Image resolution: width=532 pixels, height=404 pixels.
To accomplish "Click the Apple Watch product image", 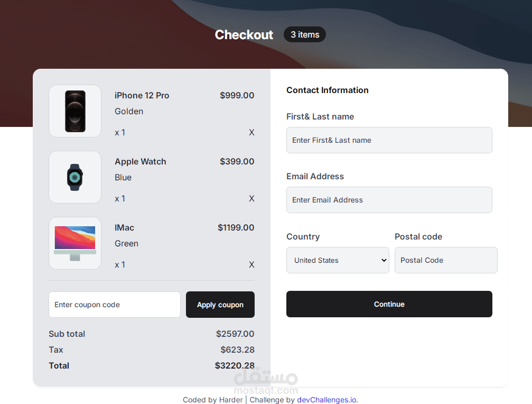I will point(75,177).
